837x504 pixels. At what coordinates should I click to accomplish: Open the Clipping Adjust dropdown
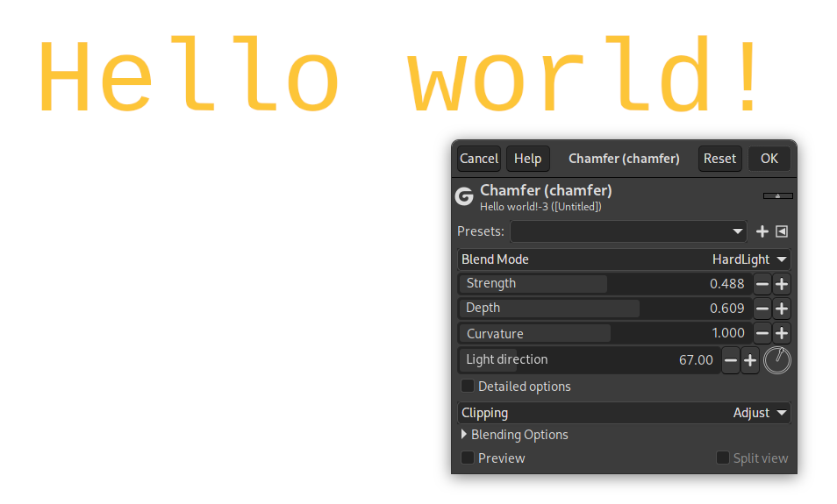624,414
